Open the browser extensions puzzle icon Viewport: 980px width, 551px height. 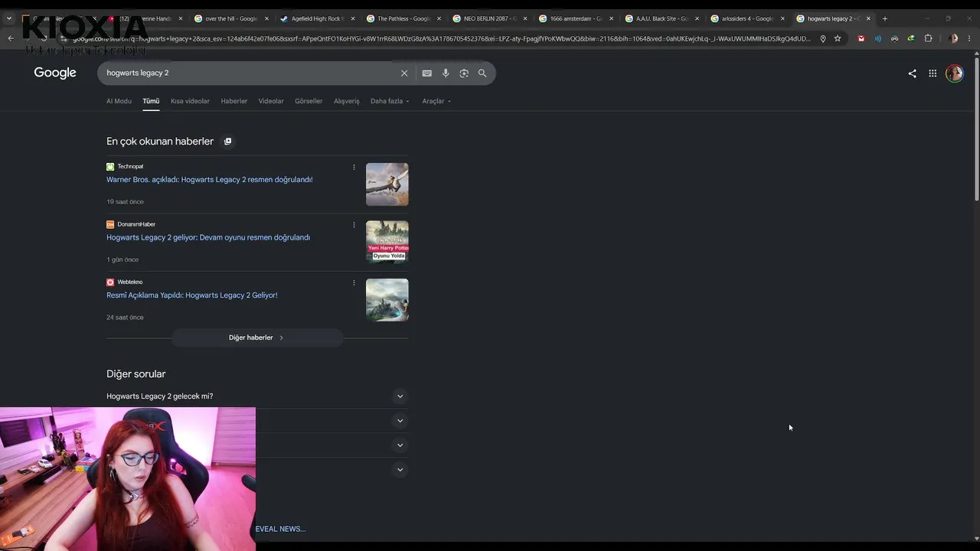point(928,38)
